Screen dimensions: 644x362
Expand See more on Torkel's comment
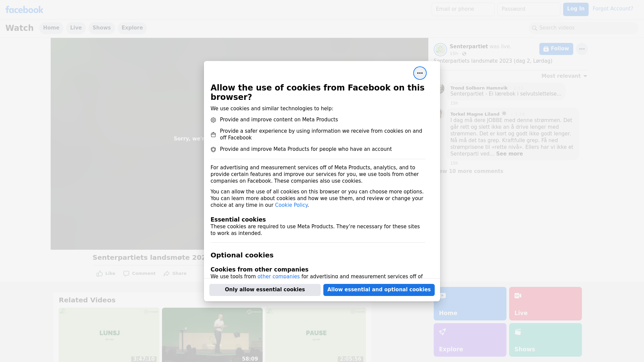(x=509, y=154)
